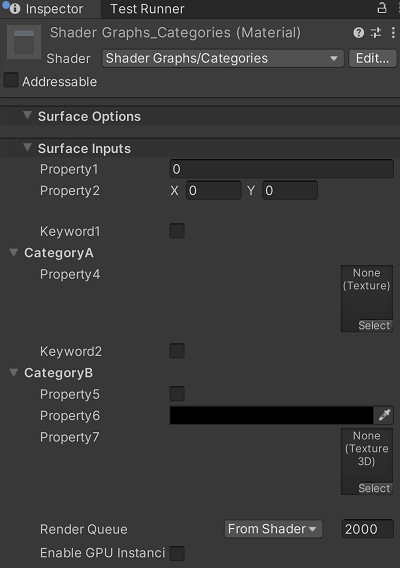Click the material preview cube icon
Viewport: 400px width, 568px height.
click(x=24, y=42)
